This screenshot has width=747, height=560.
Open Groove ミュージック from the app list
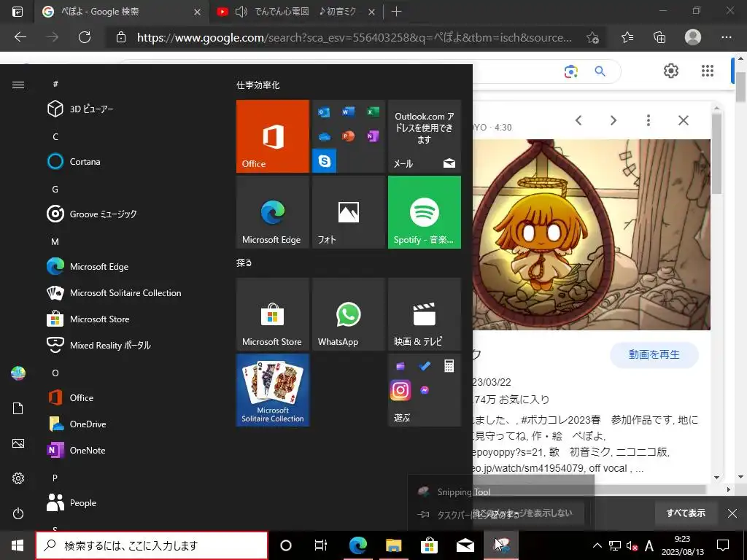click(128, 214)
